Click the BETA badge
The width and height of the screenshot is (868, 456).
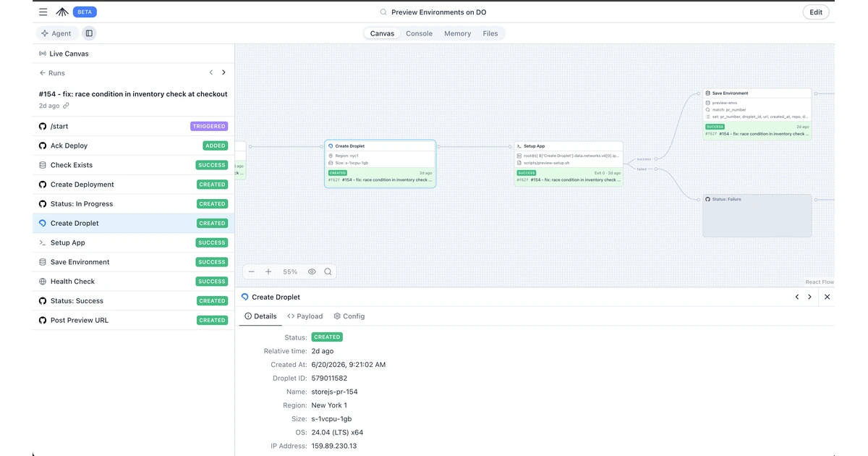point(85,12)
